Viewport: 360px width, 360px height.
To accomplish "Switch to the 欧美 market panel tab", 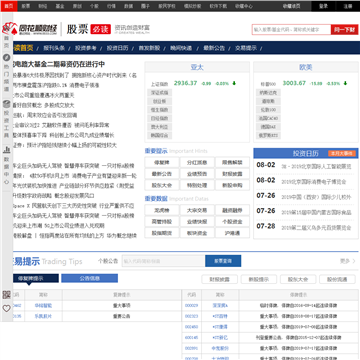I will pyautogui.click(x=306, y=67).
